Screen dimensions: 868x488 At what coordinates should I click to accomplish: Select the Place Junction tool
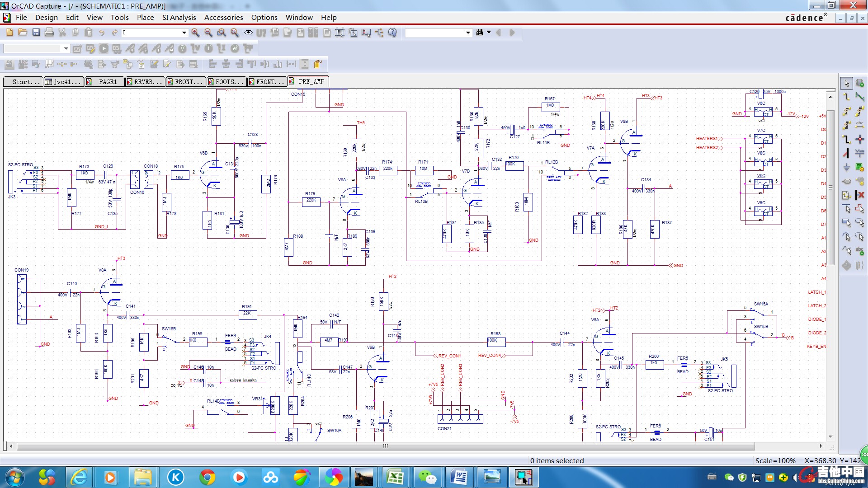859,139
